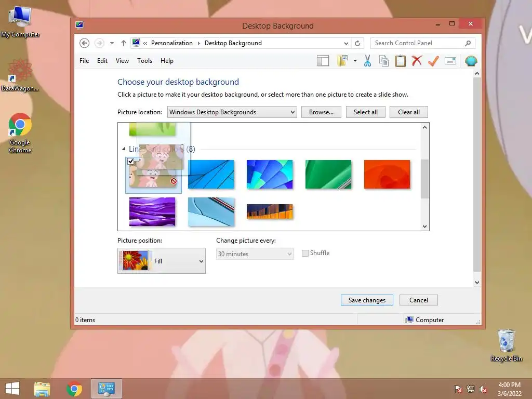Open the recent locations dropdown arrow
Screen dimensions: 532x399
pyautogui.click(x=112, y=43)
